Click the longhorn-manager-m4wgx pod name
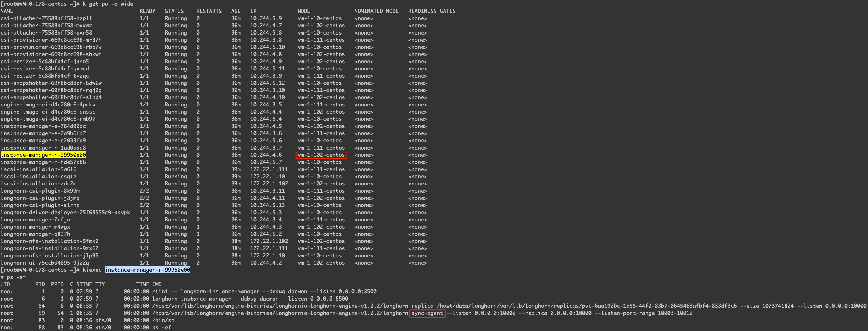This screenshot has width=868, height=331. pyautogui.click(x=35, y=227)
